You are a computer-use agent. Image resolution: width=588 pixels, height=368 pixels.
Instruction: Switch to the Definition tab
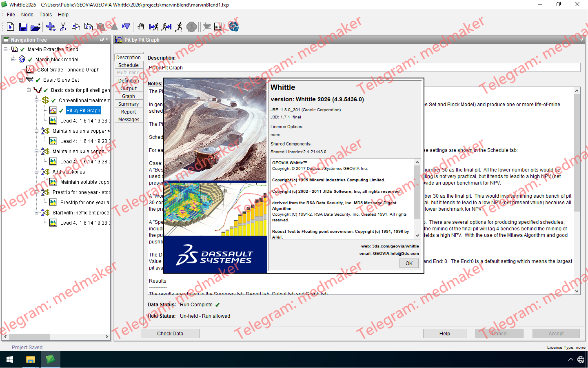coord(129,81)
